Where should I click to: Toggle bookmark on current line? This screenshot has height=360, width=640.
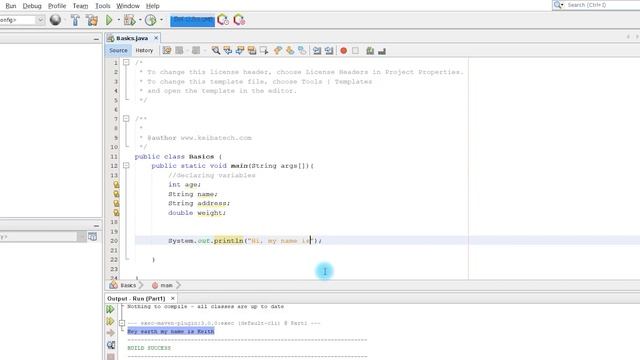pyautogui.click(x=302, y=50)
